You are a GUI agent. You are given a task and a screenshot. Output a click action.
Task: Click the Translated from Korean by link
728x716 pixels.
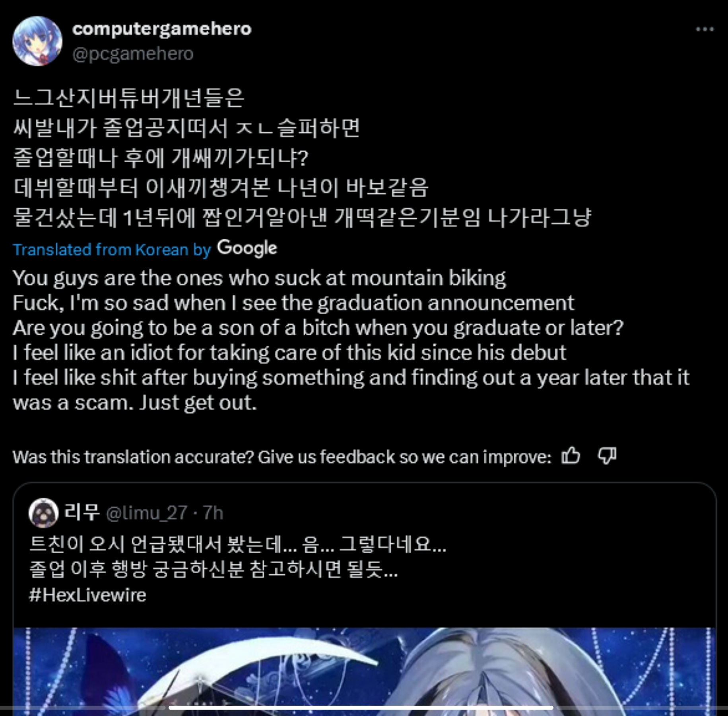coord(112,250)
